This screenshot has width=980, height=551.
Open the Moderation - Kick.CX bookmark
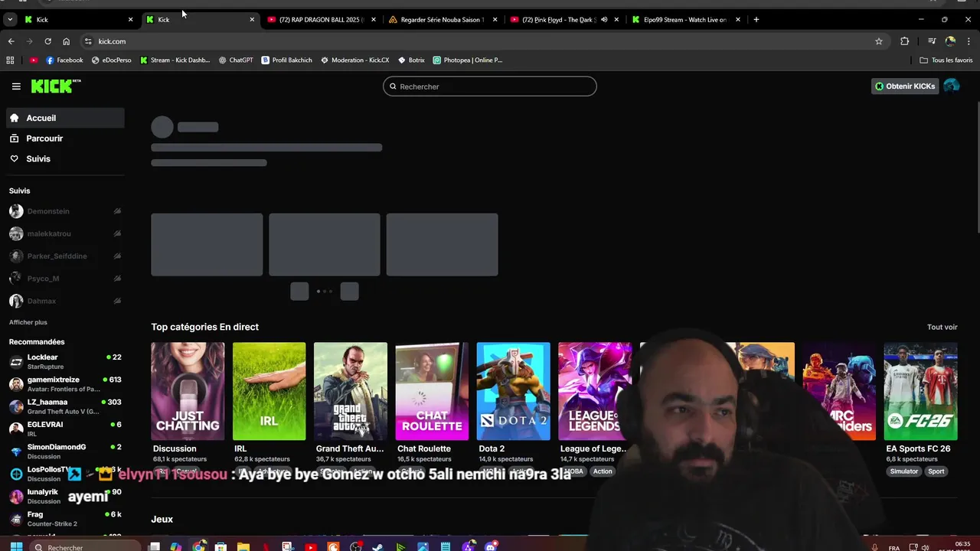coord(355,60)
